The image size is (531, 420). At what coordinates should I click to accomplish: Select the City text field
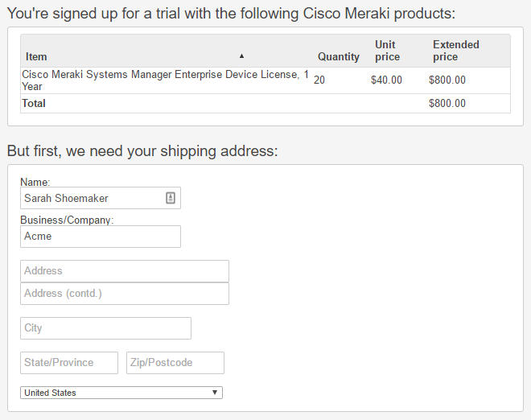[105, 328]
